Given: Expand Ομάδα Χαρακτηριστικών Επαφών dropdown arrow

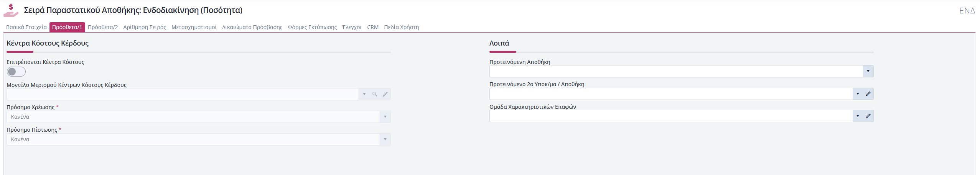Looking at the screenshot, I should pyautogui.click(x=858, y=116).
